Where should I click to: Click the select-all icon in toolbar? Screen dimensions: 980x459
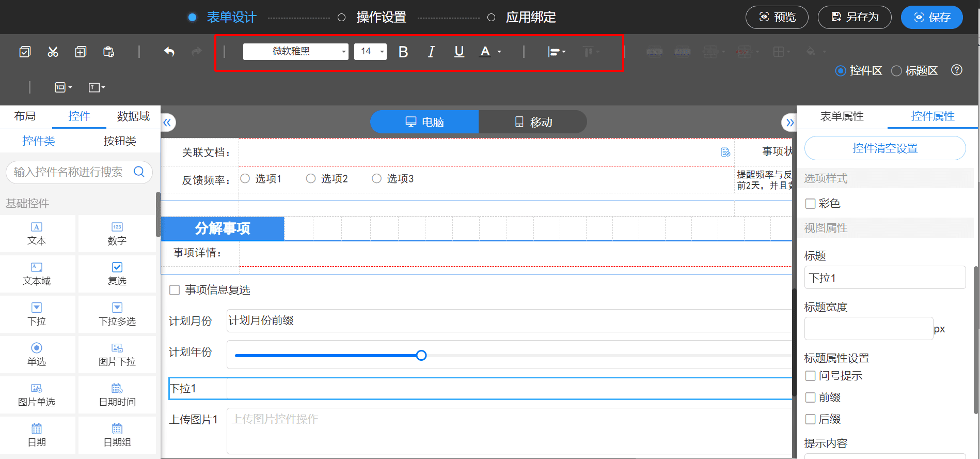tap(25, 52)
